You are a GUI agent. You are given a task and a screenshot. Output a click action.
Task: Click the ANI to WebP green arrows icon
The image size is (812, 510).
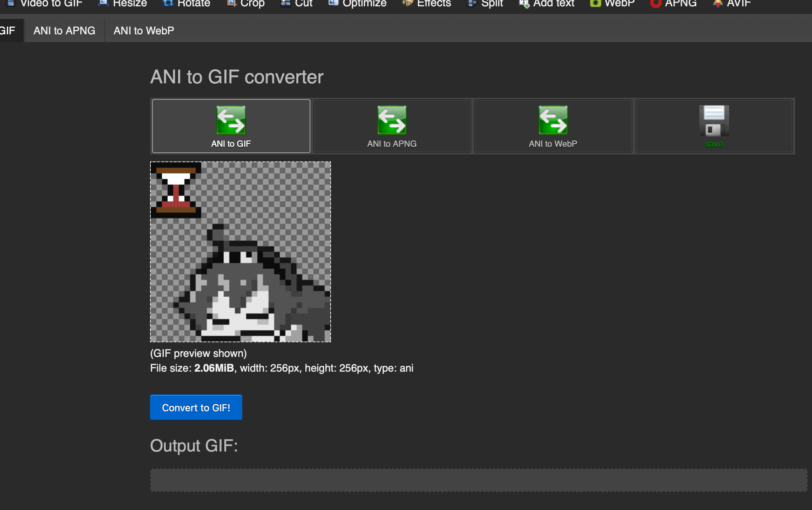coord(553,120)
